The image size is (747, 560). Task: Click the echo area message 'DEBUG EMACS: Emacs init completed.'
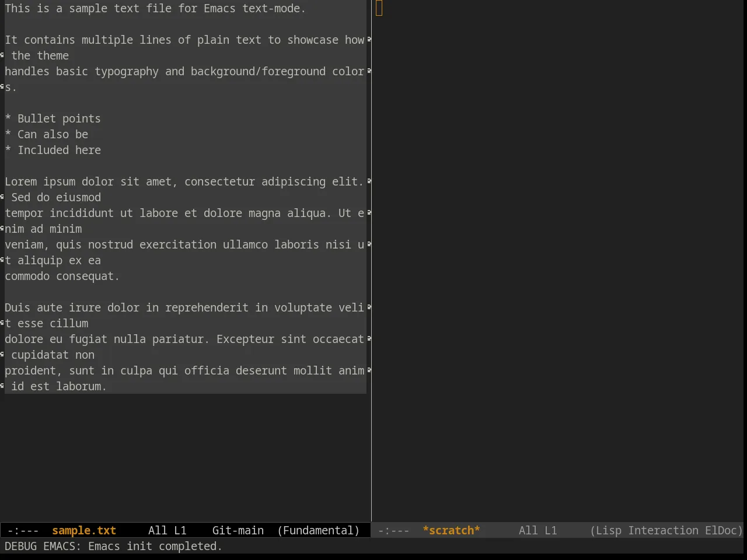pos(114,546)
